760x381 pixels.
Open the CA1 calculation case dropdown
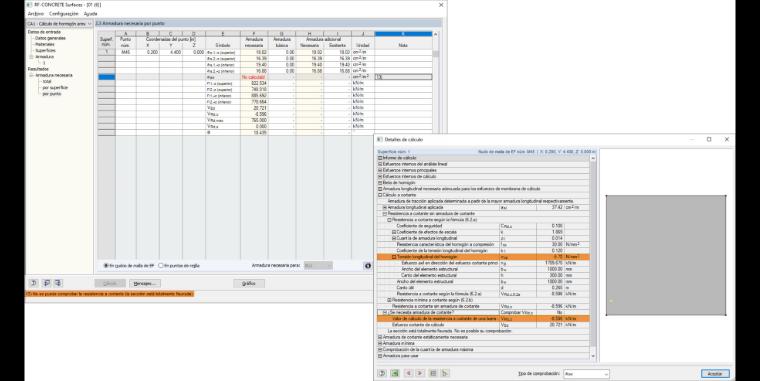(60, 24)
